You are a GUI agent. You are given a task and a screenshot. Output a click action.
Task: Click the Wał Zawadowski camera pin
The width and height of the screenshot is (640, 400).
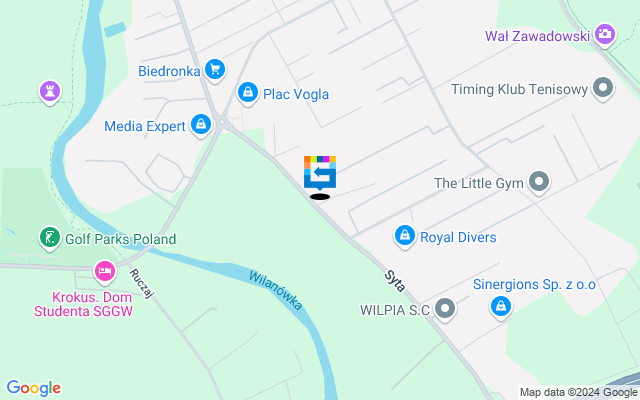(x=605, y=35)
